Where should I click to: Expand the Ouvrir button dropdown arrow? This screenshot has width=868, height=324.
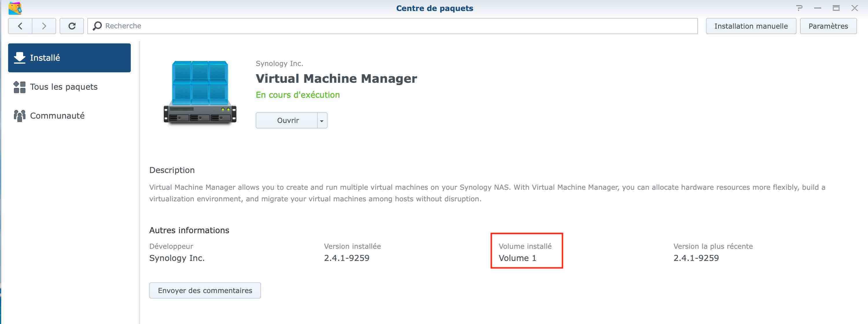[322, 121]
